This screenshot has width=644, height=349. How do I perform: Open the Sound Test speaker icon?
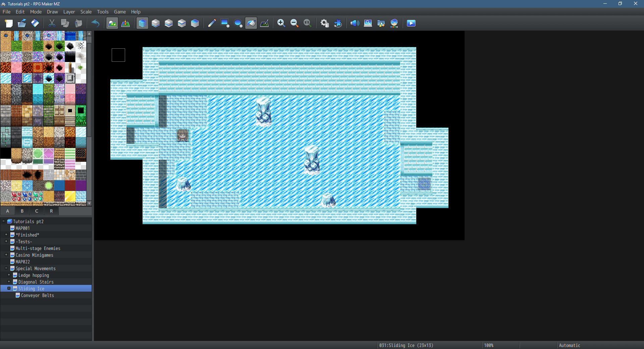[355, 23]
